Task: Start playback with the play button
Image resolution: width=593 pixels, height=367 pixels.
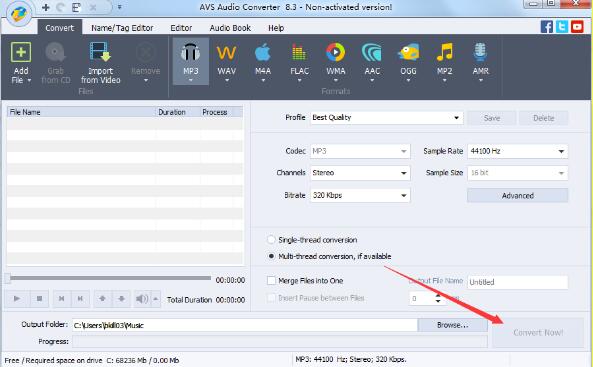Action: pos(17,299)
